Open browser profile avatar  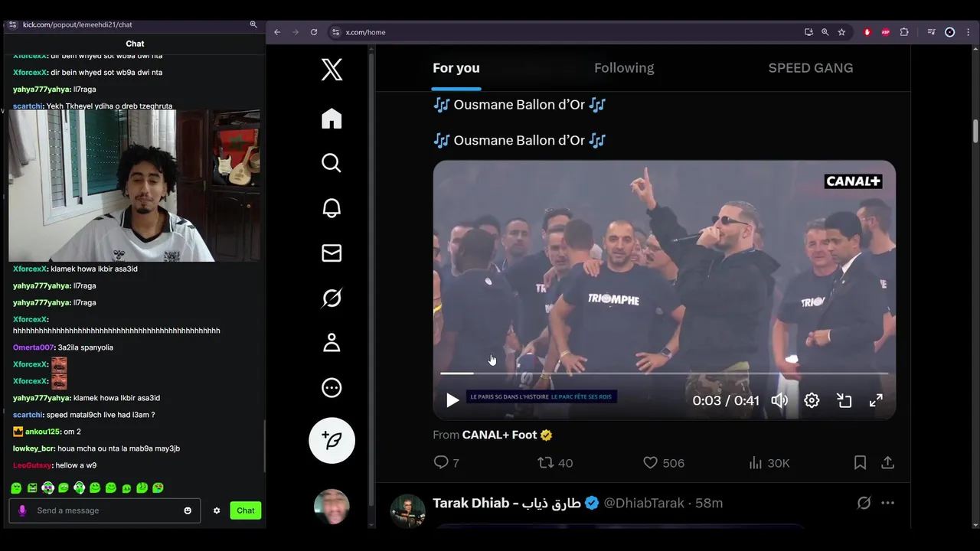950,32
